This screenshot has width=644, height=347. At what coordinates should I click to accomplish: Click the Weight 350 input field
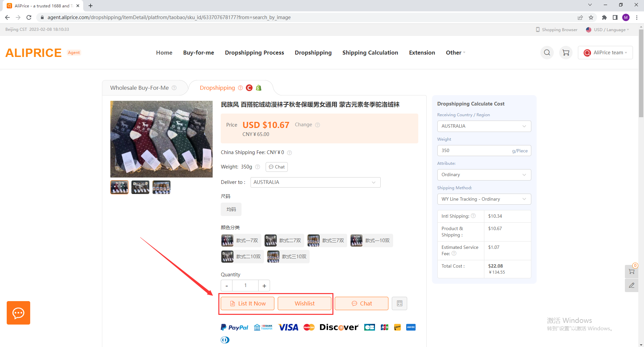point(484,151)
